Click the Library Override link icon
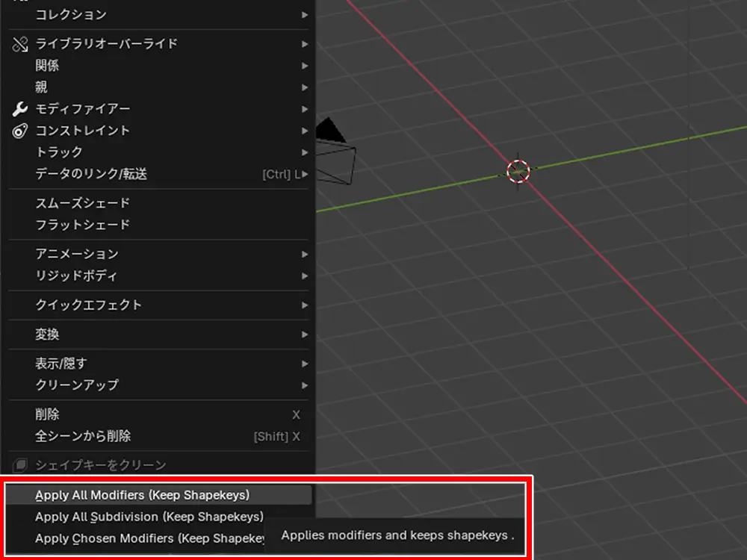The image size is (747, 560). tap(20, 44)
